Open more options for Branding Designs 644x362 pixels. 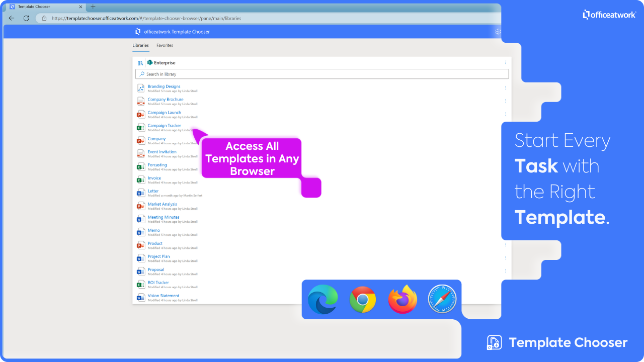click(506, 88)
